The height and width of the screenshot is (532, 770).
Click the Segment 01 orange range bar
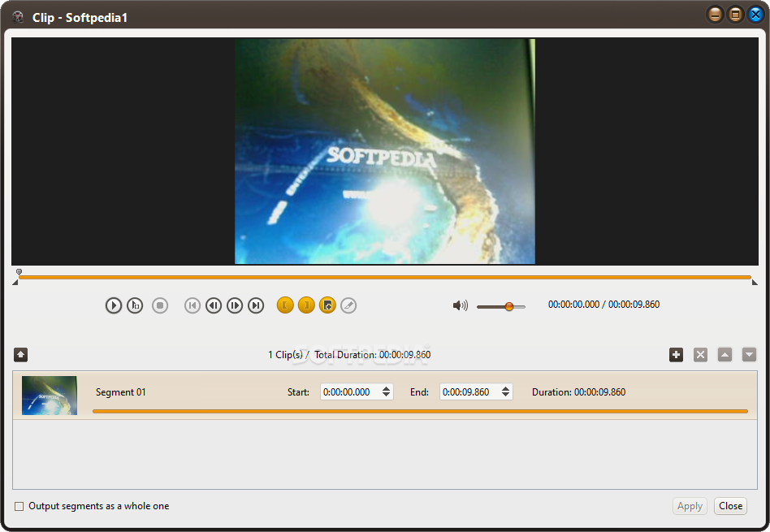coord(421,411)
